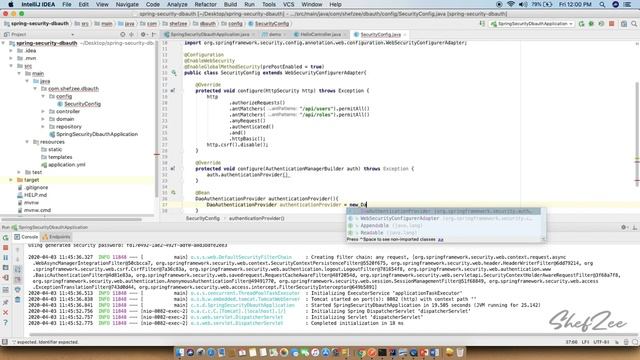Click the Build project hammer icon
Screen dimensions: 640x360
[x=482, y=24]
